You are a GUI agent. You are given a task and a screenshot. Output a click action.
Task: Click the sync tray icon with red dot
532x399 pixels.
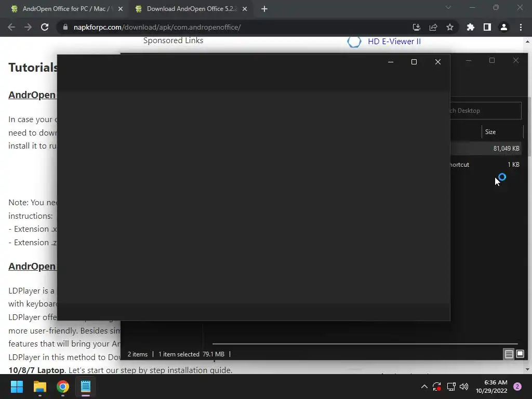437,387
